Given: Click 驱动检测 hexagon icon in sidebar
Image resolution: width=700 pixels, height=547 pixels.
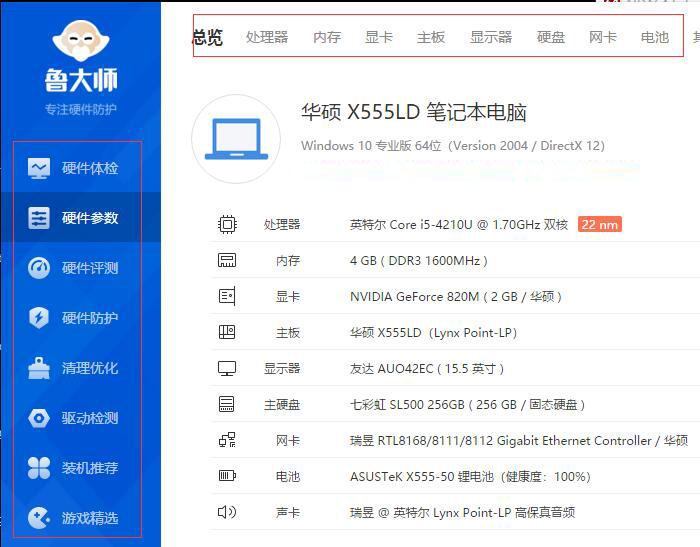Looking at the screenshot, I should (x=39, y=418).
